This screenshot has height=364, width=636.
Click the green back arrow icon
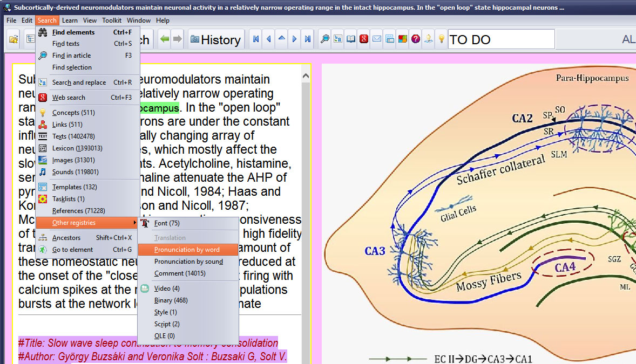click(165, 39)
